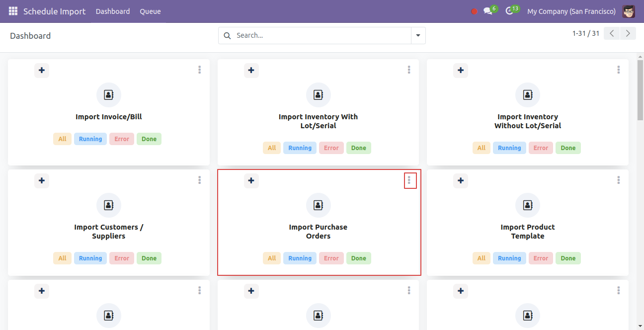Show All for Import Inventory With Lot/Serial
Image resolution: width=644 pixels, height=330 pixels.
[272, 148]
